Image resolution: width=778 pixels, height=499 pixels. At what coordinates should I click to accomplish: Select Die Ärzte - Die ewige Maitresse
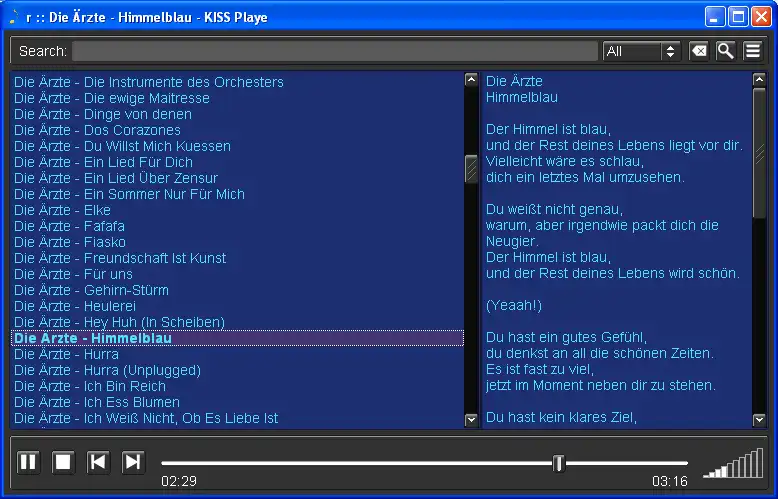[x=237, y=98]
